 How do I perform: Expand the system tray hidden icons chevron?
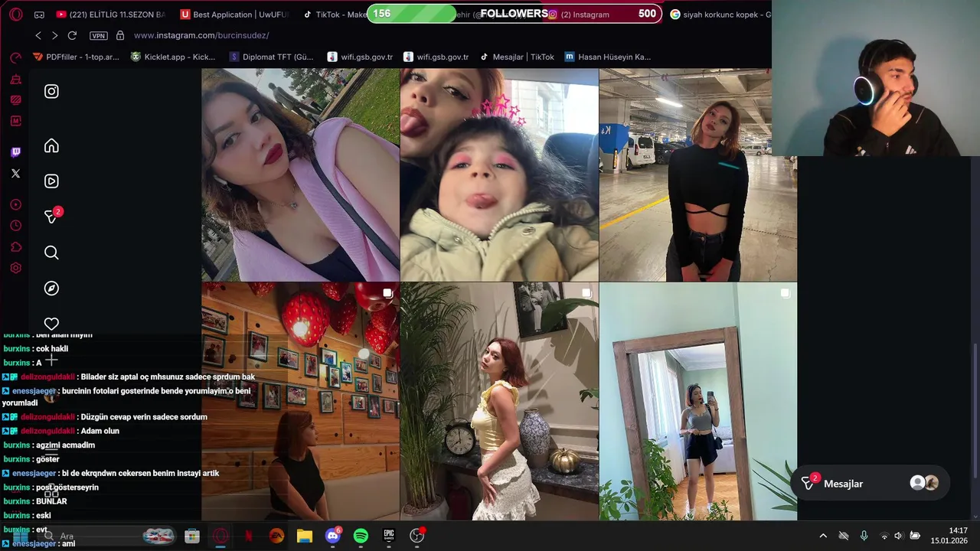(x=823, y=536)
